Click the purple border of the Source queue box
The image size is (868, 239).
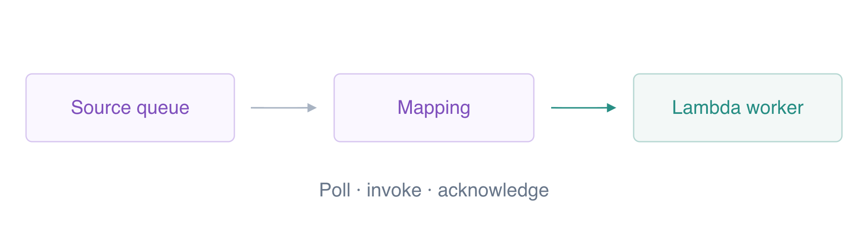click(x=130, y=74)
